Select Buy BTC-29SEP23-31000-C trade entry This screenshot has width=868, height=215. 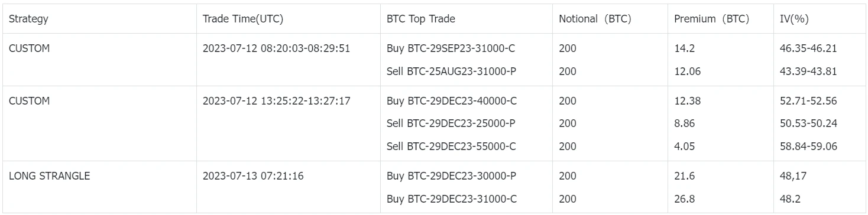452,48
